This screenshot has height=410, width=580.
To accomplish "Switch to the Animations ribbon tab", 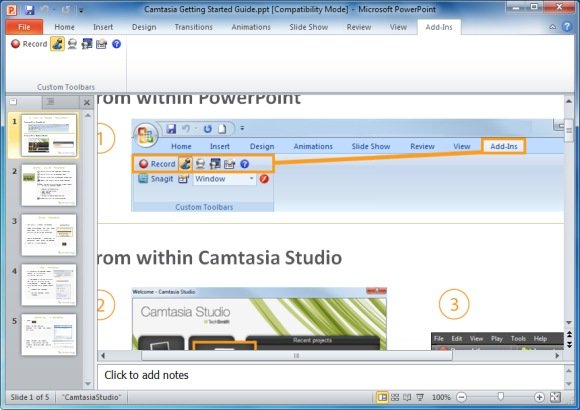I will [251, 27].
